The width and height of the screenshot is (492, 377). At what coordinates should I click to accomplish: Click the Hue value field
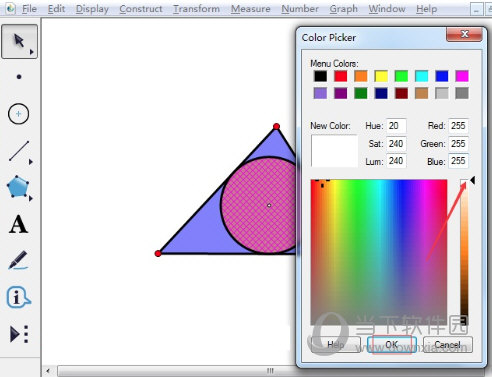[396, 126]
